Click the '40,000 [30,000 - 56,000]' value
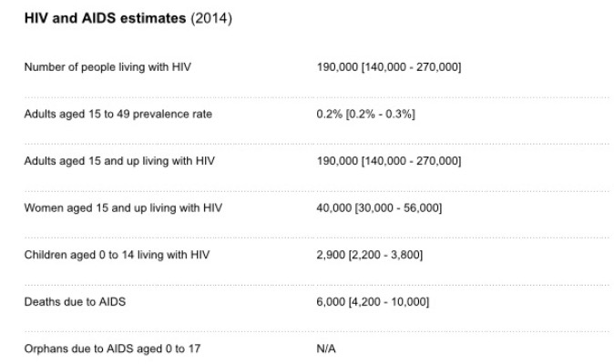 pos(379,208)
